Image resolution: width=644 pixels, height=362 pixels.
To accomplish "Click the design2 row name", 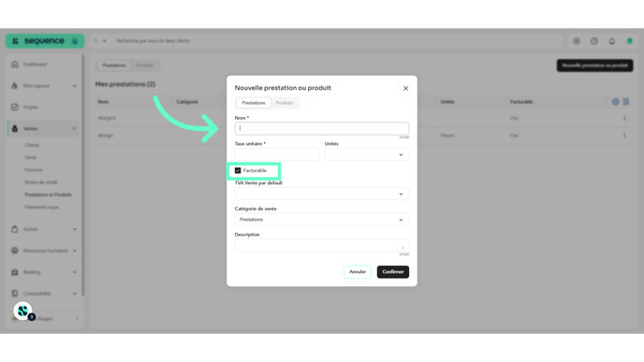I will pos(107,118).
